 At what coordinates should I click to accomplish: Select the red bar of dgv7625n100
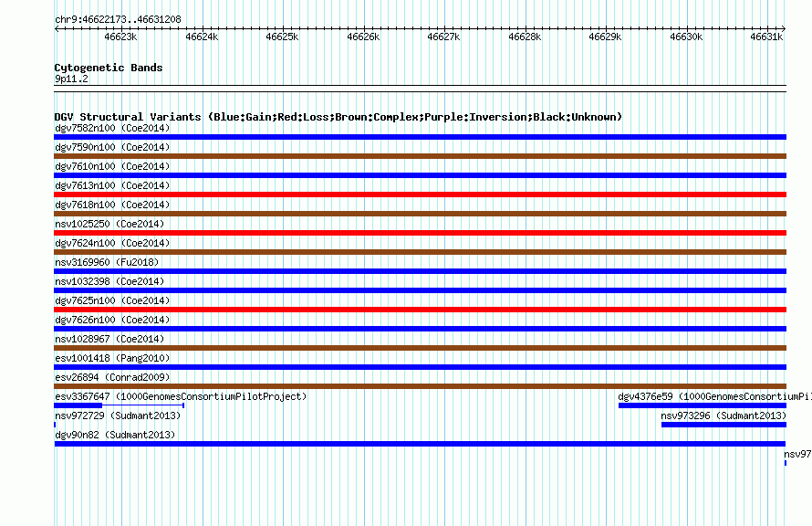(x=420, y=310)
